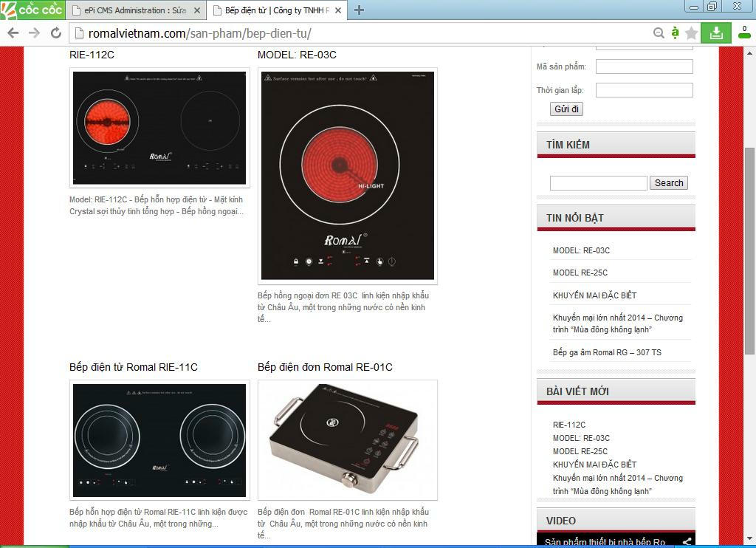Image resolution: width=756 pixels, height=548 pixels.
Task: Click the Mã sản phẩm input field
Action: [x=644, y=66]
